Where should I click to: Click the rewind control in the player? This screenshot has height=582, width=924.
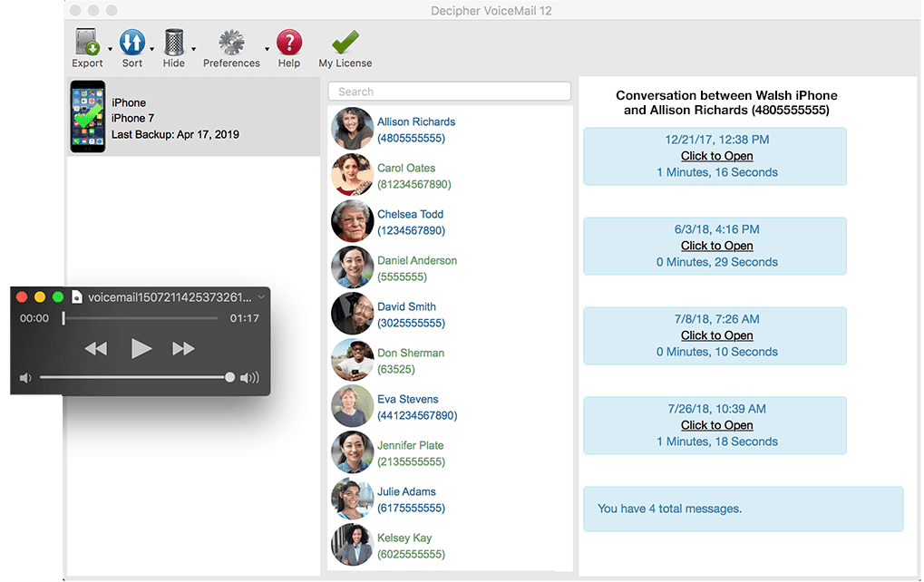point(97,347)
